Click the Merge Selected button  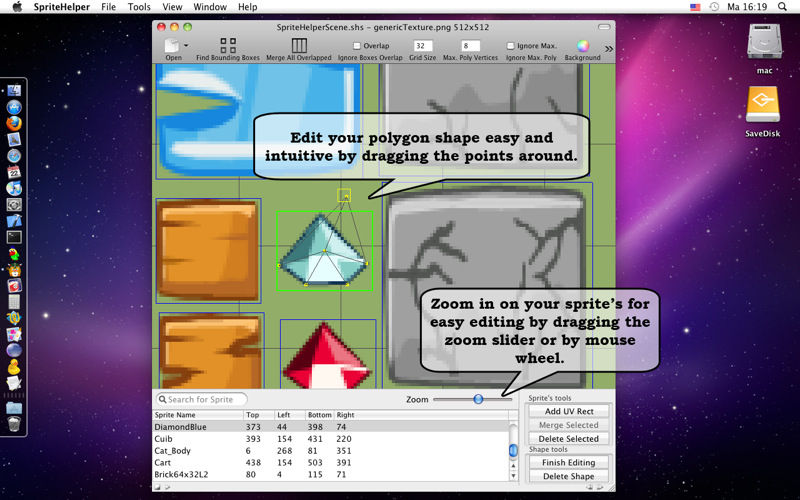click(x=569, y=425)
